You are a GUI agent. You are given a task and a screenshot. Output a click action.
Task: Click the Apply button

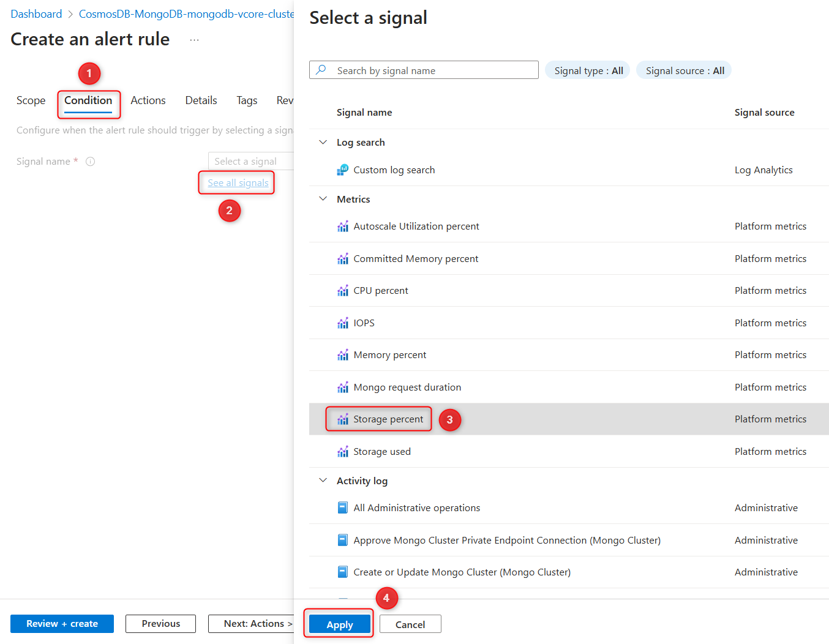339,624
